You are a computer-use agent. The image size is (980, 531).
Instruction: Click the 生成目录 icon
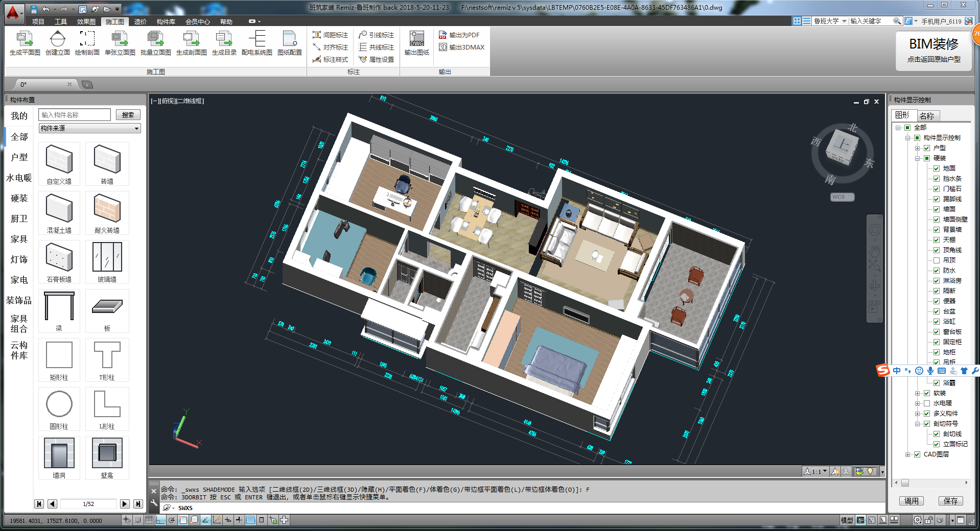[224, 43]
